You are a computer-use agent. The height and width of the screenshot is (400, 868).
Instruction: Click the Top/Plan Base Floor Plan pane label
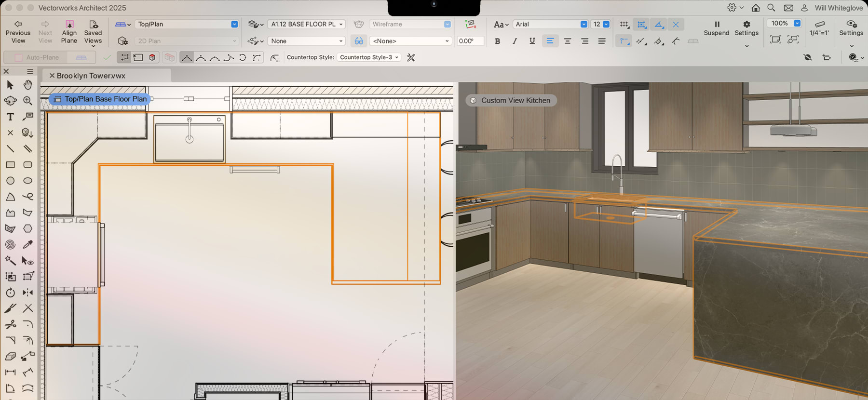click(100, 99)
